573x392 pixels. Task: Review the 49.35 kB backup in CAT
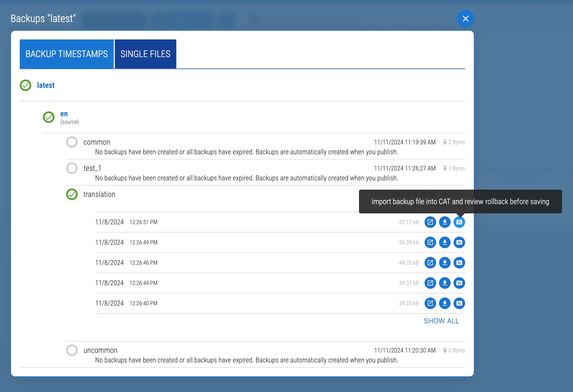click(459, 263)
